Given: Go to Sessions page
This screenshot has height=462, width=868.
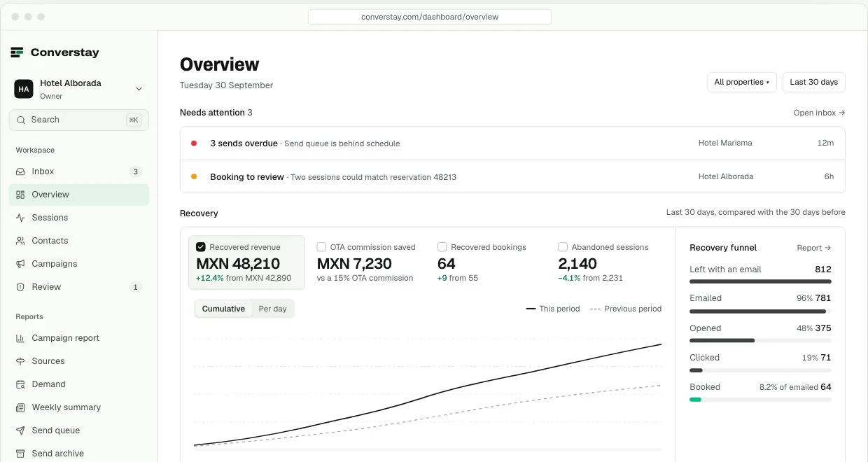Looking at the screenshot, I should [79, 218].
